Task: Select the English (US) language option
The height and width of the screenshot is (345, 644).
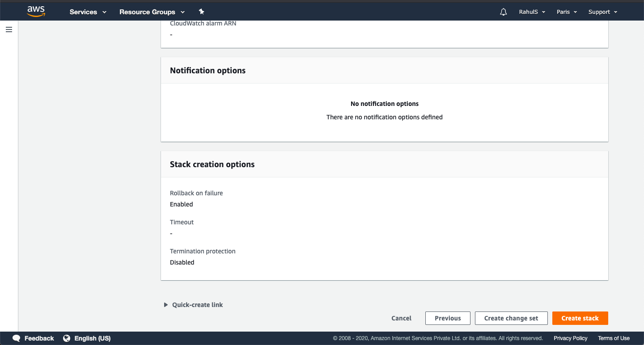Action: (92, 338)
